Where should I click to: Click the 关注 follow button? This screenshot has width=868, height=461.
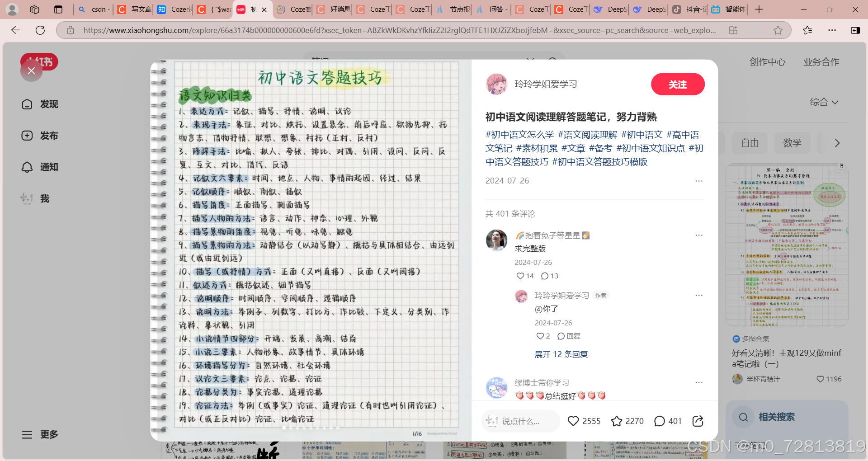tap(678, 84)
